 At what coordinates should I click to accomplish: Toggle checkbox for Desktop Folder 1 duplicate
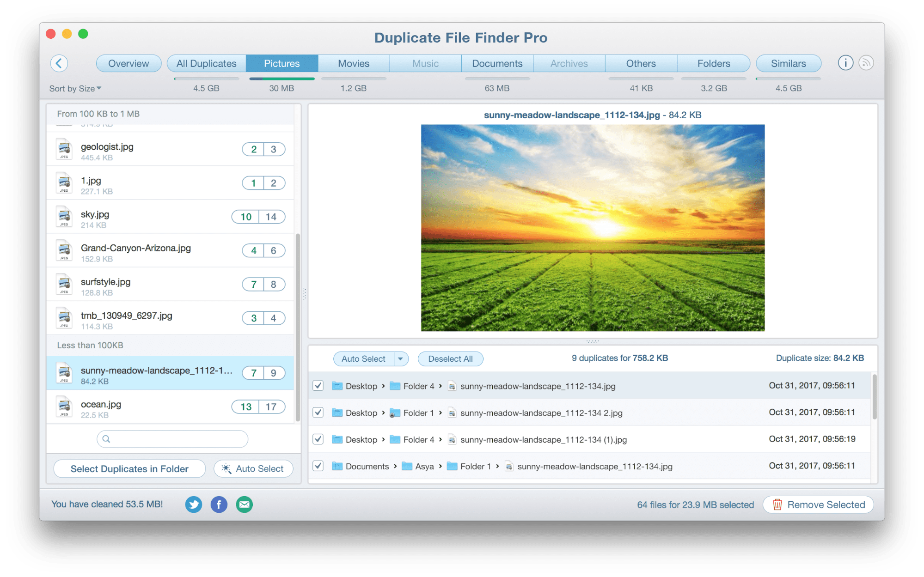click(x=318, y=412)
